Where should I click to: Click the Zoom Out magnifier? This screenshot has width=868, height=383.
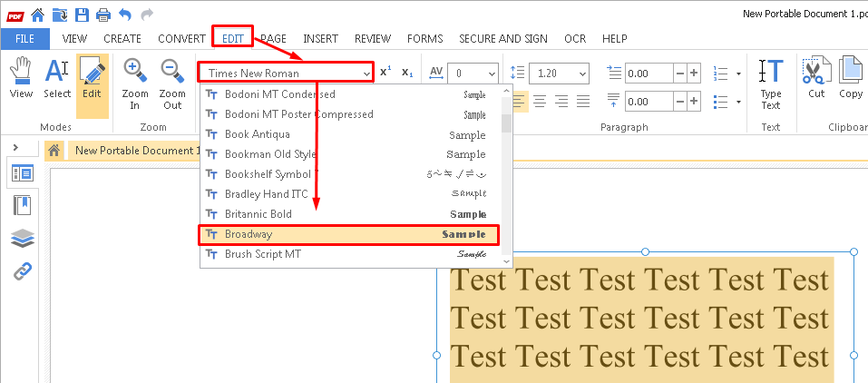pyautogui.click(x=172, y=84)
